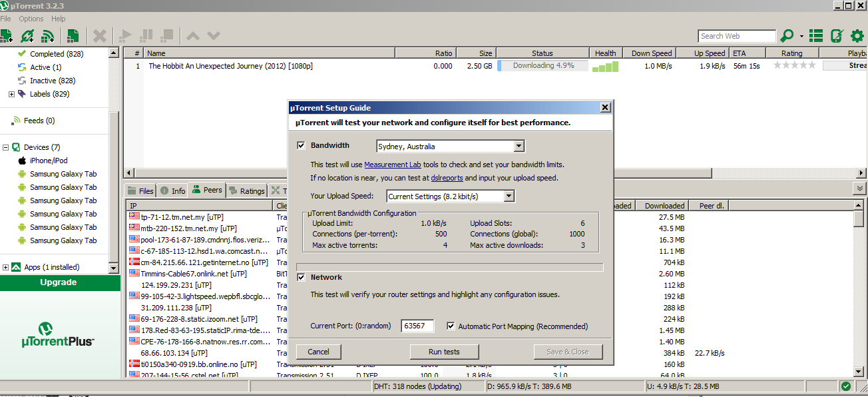
Task: Open the Options menu
Action: pyautogui.click(x=31, y=19)
